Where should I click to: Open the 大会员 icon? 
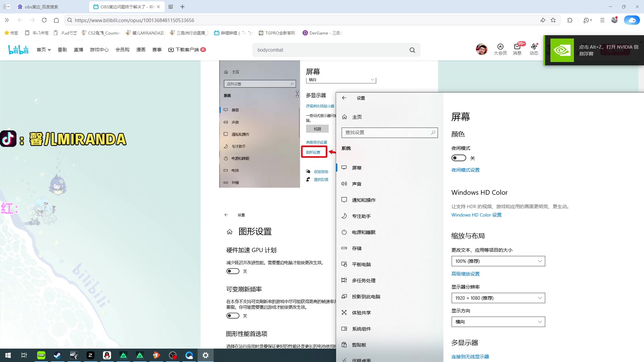click(500, 49)
